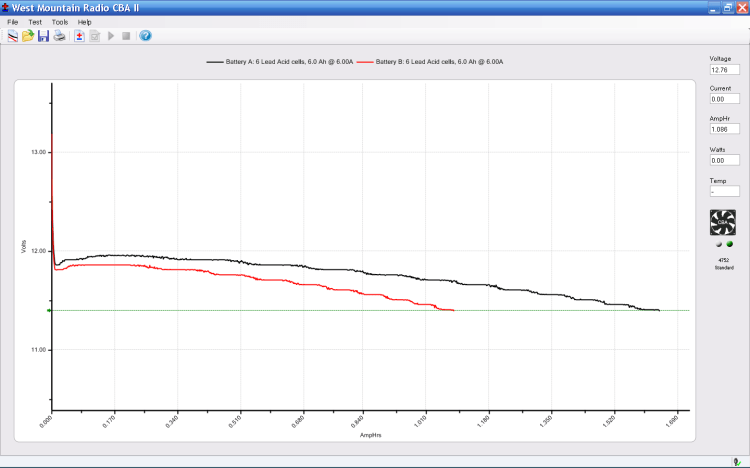
Task: Click the gray status LED indicator
Action: pos(717,244)
